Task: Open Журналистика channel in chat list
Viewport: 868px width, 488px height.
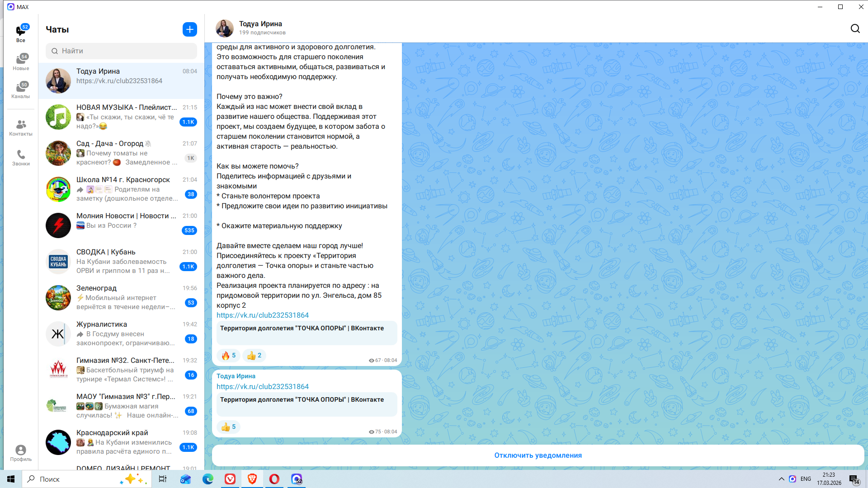Action: (121, 334)
